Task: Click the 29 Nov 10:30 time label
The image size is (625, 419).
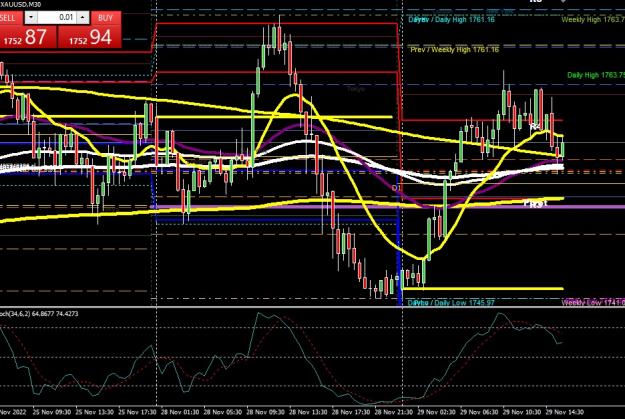Action: tap(522, 412)
